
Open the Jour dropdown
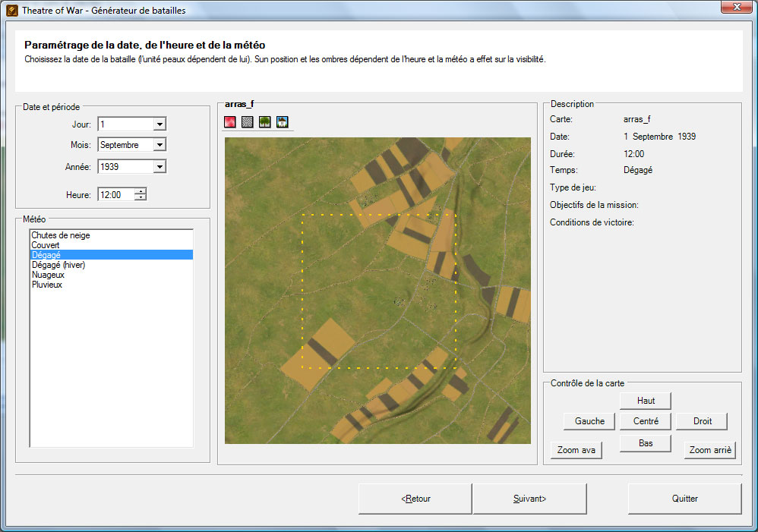159,124
